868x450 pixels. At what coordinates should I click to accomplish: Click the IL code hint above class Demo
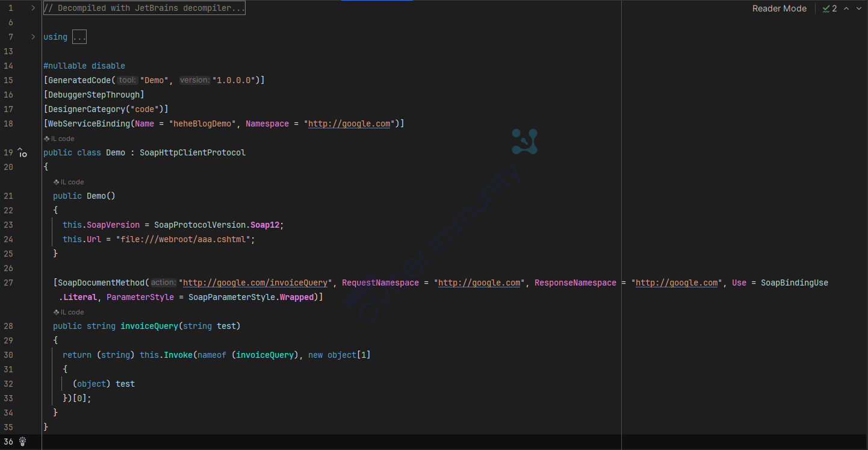tap(59, 139)
